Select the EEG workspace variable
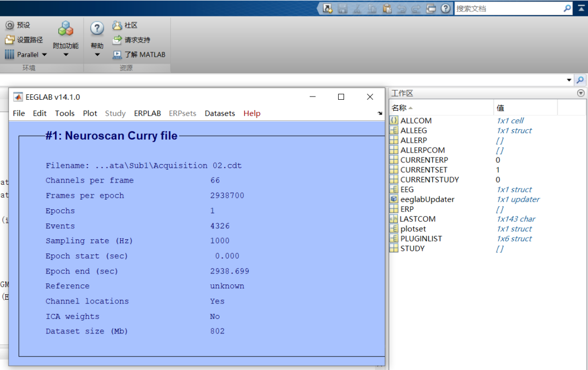The width and height of the screenshot is (588, 370). coord(407,190)
